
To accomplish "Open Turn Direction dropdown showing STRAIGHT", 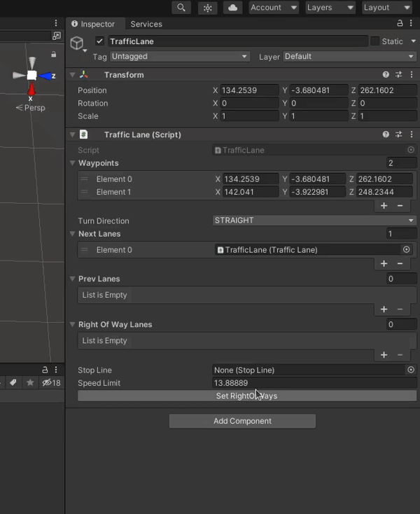I will tap(314, 220).
